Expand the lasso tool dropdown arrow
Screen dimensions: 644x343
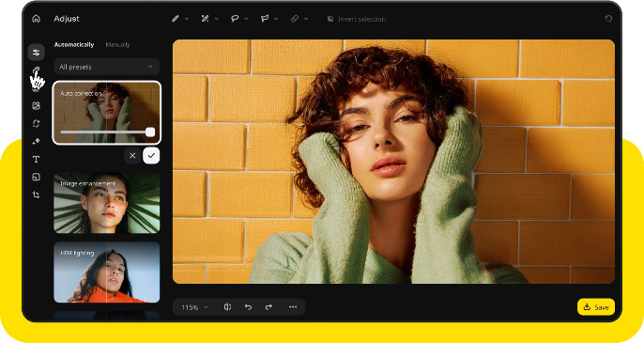246,19
